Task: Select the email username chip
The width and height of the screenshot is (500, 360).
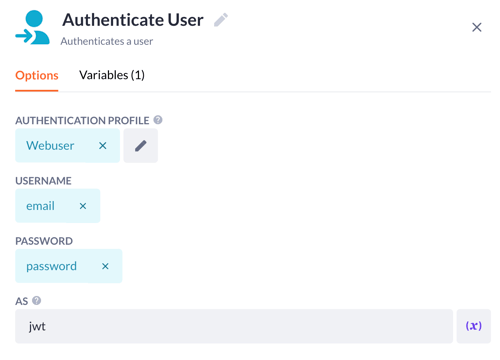Action: [40, 206]
